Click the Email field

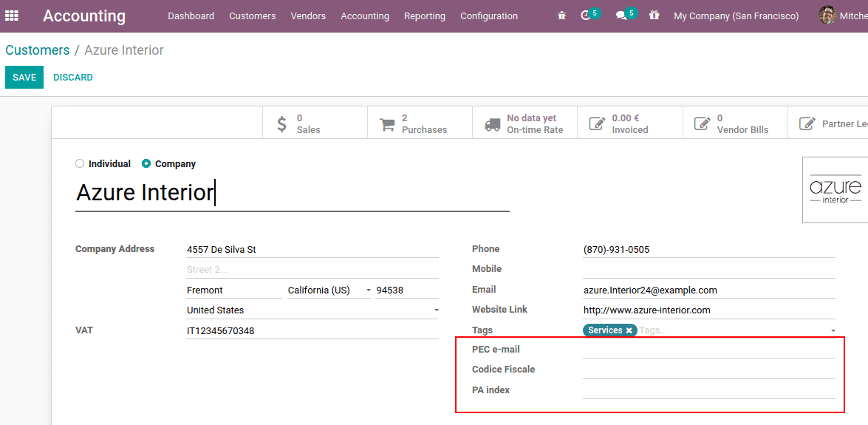coord(708,290)
